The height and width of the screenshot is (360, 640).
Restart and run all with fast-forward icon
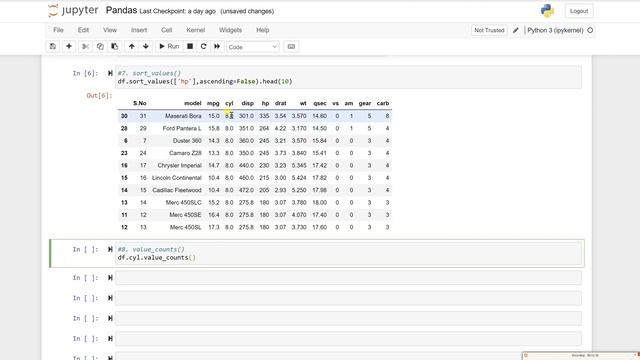tap(217, 47)
